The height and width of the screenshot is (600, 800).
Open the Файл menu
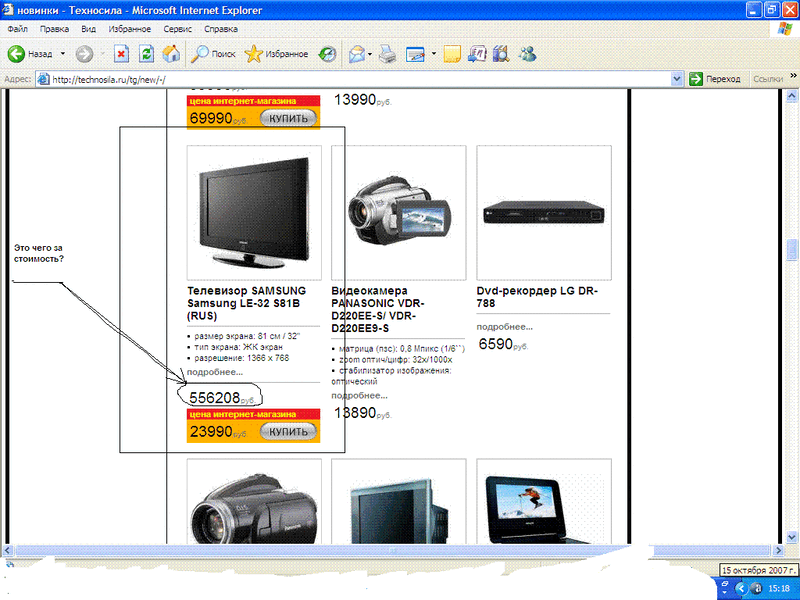[x=17, y=29]
